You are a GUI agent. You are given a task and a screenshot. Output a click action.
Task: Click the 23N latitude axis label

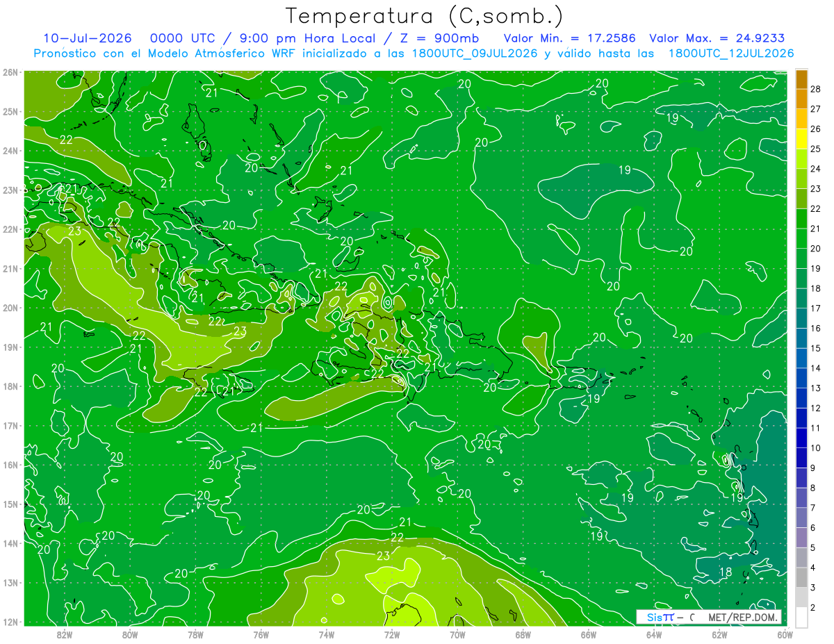(x=10, y=190)
